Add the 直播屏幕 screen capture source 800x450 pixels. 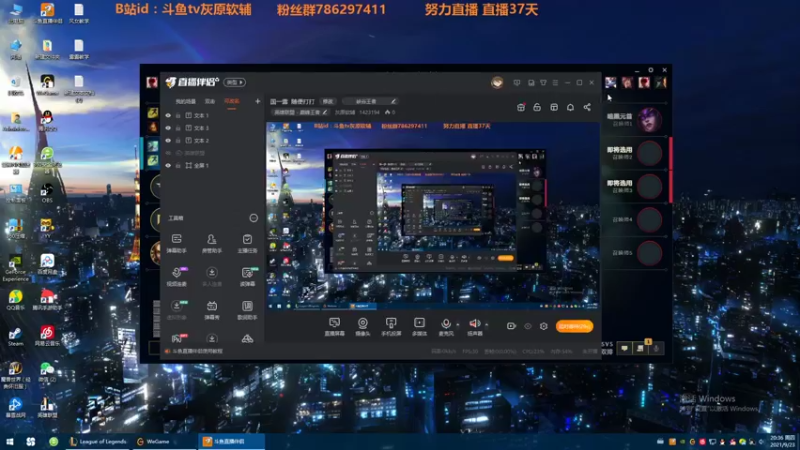tap(335, 326)
